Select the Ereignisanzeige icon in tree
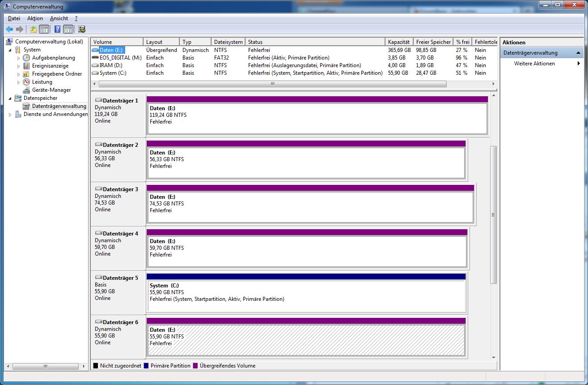Viewport: 588px width, 385px height. 26,66
